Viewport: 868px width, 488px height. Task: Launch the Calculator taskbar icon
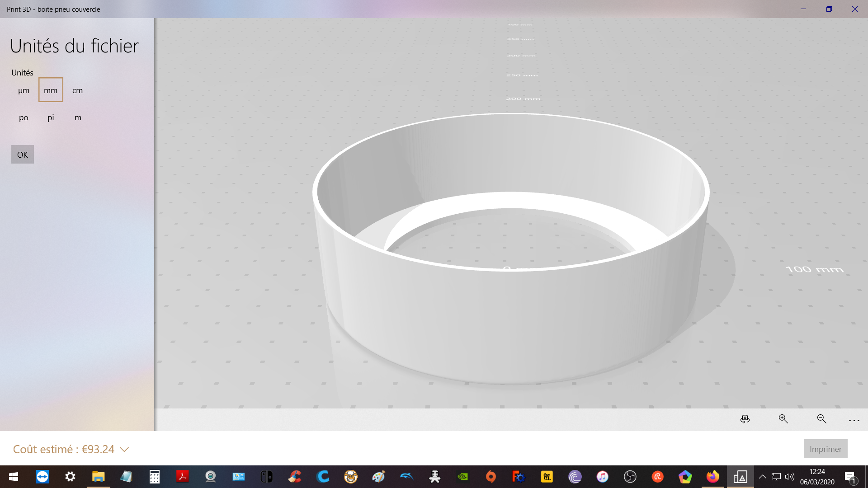point(155,477)
